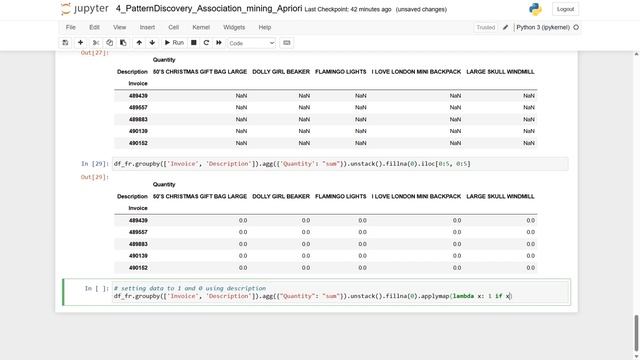
Task: Restart kernel and rerun all cells
Action: 219,43
